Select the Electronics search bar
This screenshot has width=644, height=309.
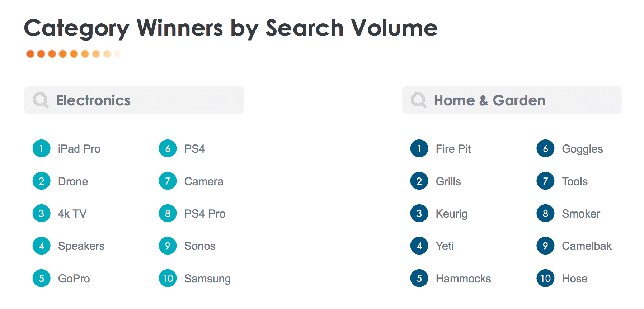tap(134, 100)
